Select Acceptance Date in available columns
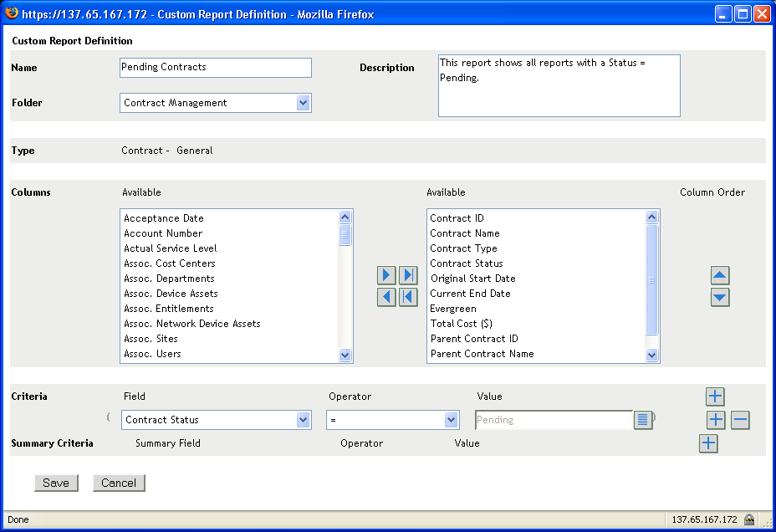 point(164,218)
